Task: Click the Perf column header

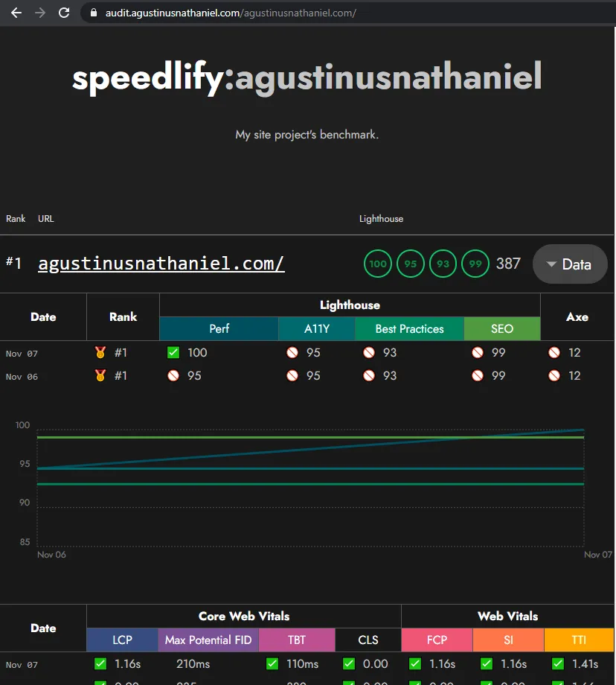Action: click(x=219, y=328)
